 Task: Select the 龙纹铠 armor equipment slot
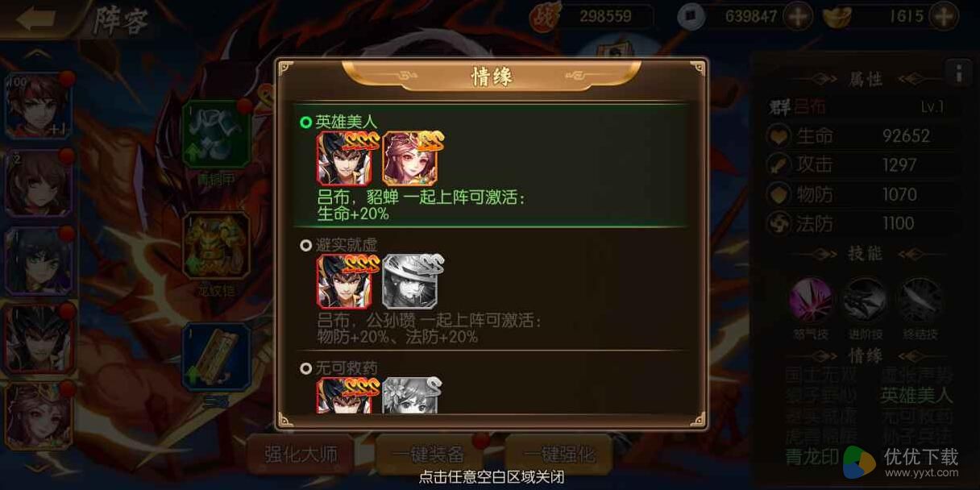(216, 246)
